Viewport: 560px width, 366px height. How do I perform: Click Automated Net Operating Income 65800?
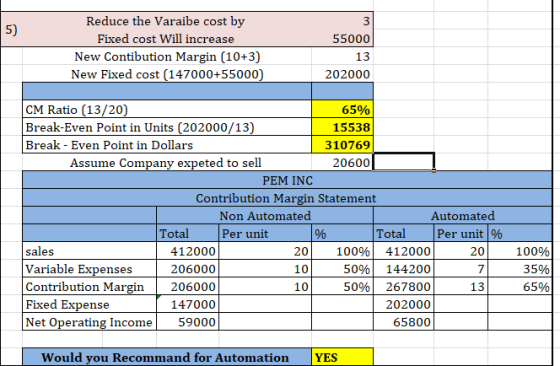(x=404, y=322)
